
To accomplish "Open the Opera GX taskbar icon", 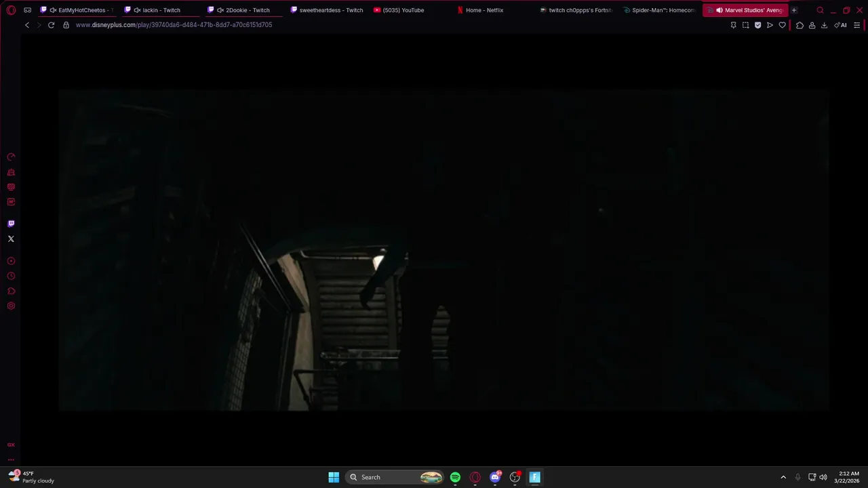I will coord(475,477).
